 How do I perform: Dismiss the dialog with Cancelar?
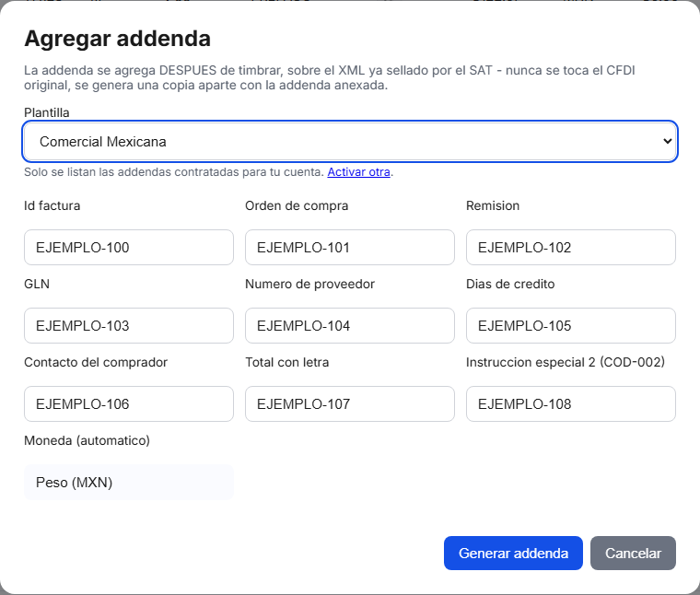click(x=633, y=553)
